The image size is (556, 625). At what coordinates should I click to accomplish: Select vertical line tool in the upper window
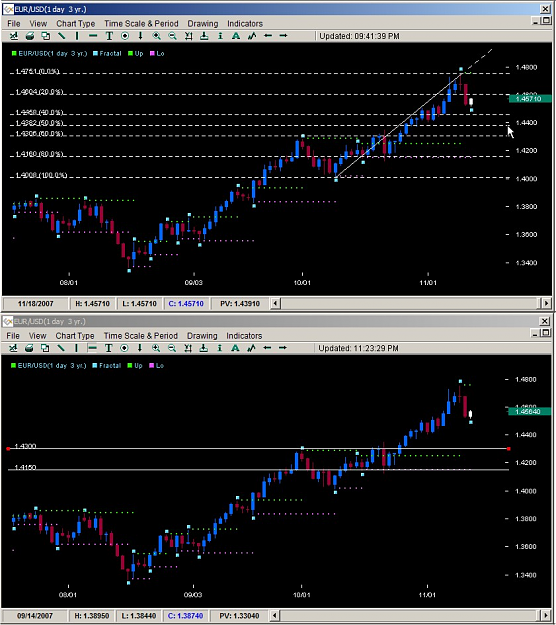click(x=77, y=36)
